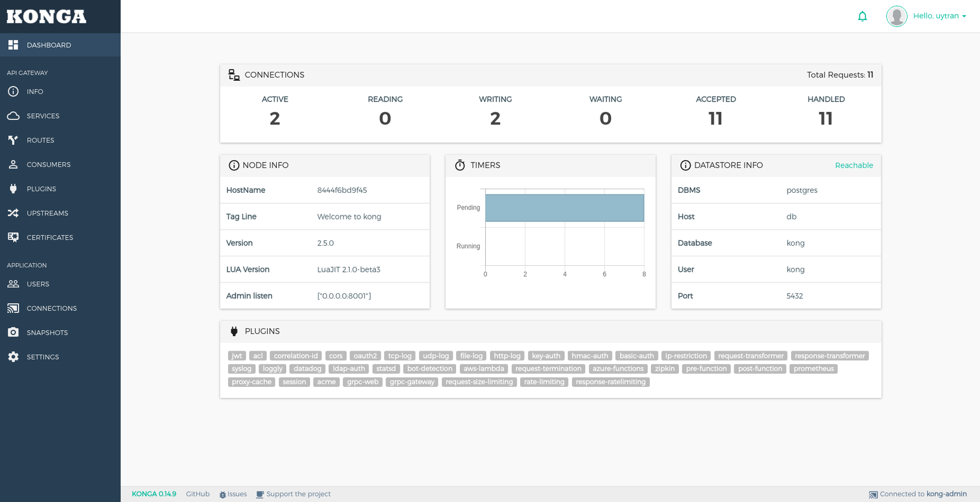The height and width of the screenshot is (502, 980).
Task: Click the Pending bar in Timers chart
Action: [x=564, y=208]
